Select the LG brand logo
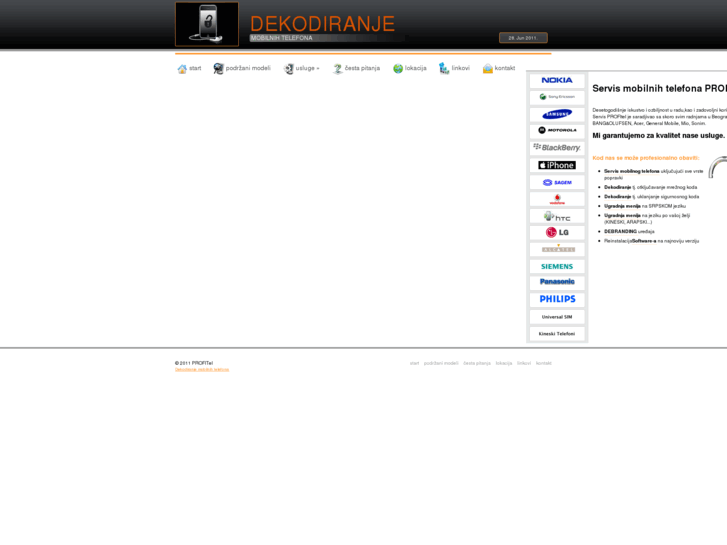Screen dimensions: 727x545 point(557,232)
